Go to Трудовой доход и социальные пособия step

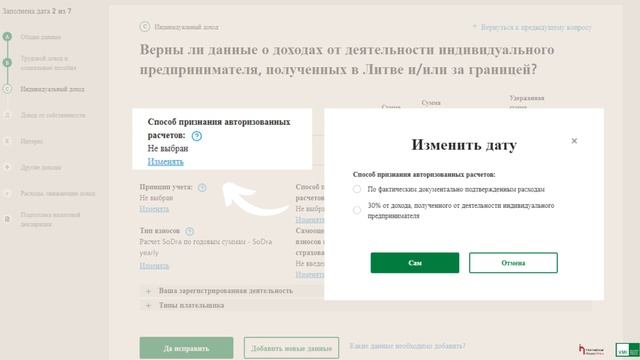click(48, 63)
